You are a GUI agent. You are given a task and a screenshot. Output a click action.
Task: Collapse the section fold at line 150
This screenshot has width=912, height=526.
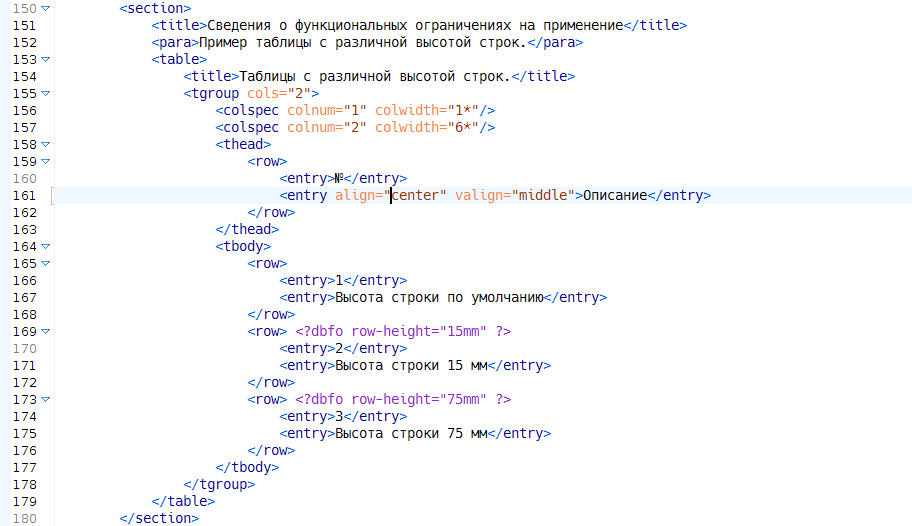tap(46, 8)
